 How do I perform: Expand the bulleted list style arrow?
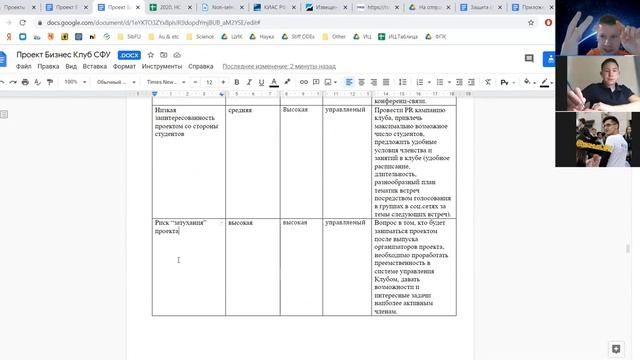pyautogui.click(x=449, y=82)
